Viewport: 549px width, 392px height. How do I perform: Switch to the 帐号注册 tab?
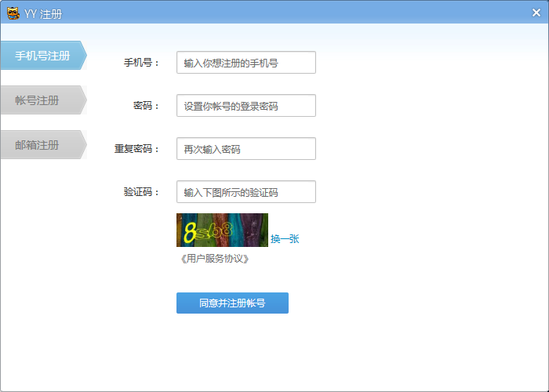coord(43,100)
